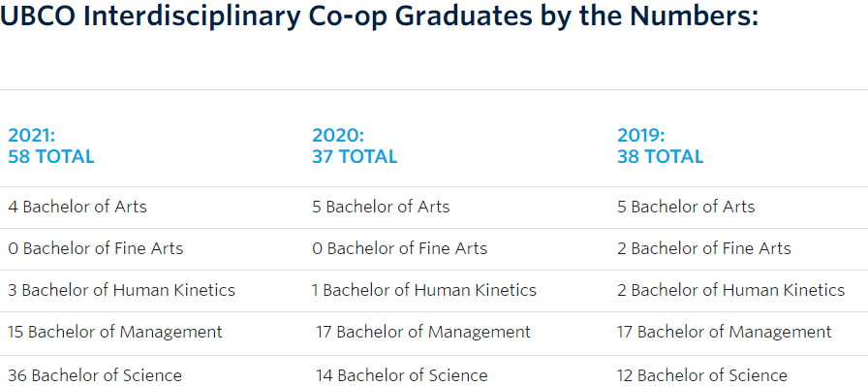Click the page heading about Co-op Graduates
868x386 pixels.
pyautogui.click(x=379, y=17)
